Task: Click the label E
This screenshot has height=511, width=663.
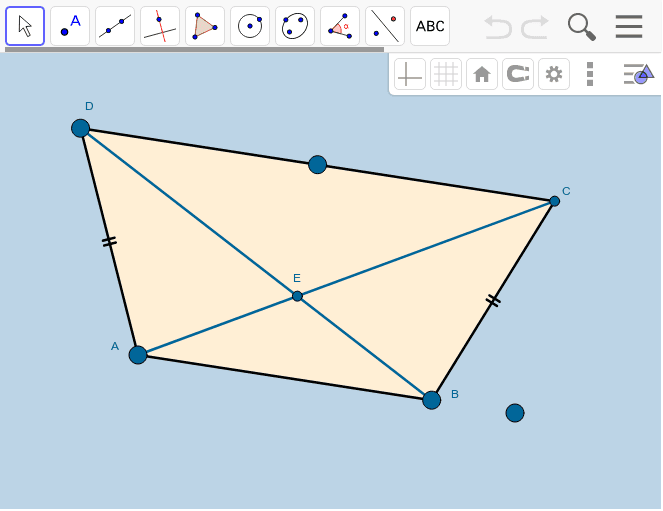Action: pos(297,278)
